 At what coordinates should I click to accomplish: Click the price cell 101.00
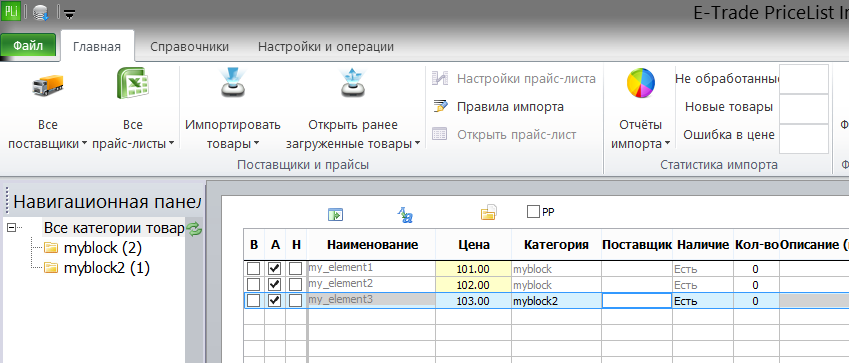[473, 269]
